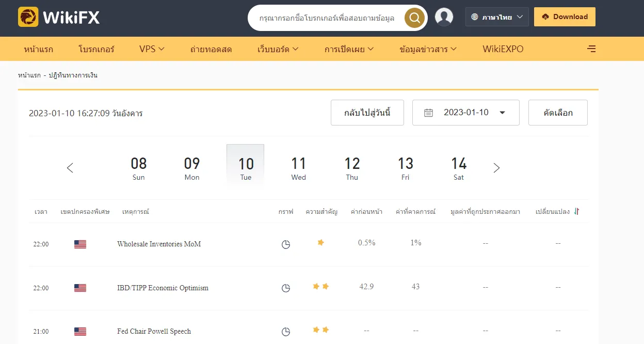Viewport: 644px width, 344px height.
Task: Click the คัดเลือก filter button
Action: [x=558, y=113]
